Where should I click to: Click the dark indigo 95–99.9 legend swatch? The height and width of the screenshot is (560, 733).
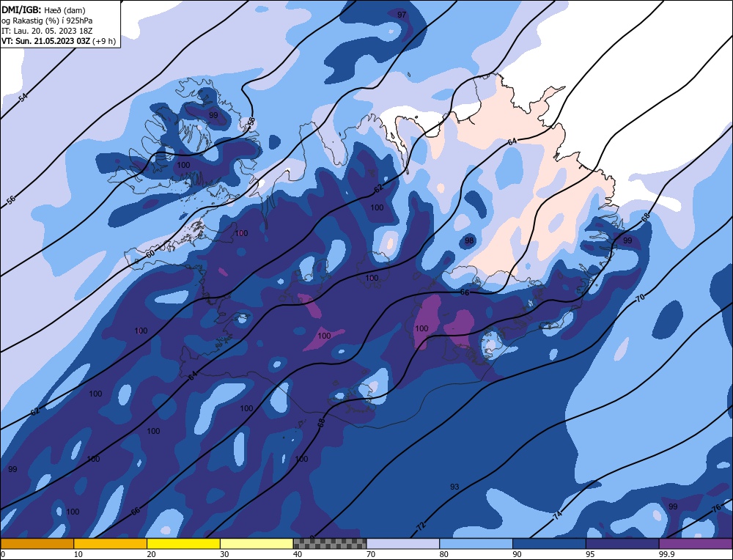tap(622, 543)
